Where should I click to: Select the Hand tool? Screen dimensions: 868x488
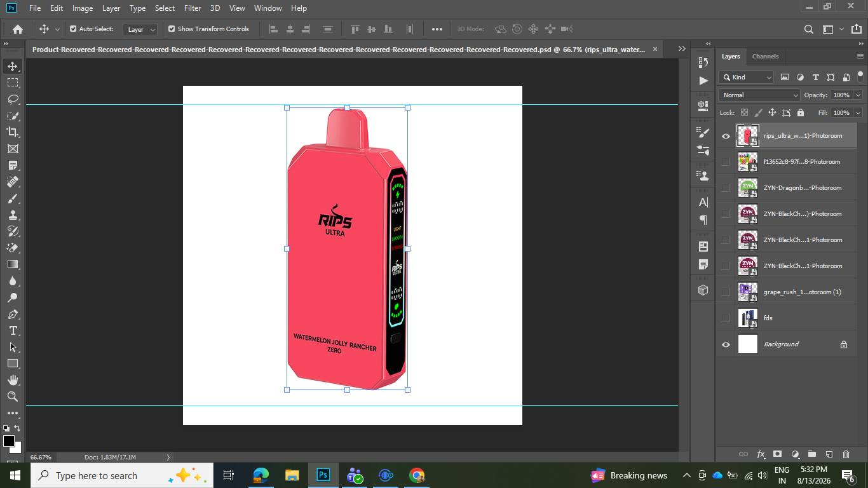(x=13, y=380)
